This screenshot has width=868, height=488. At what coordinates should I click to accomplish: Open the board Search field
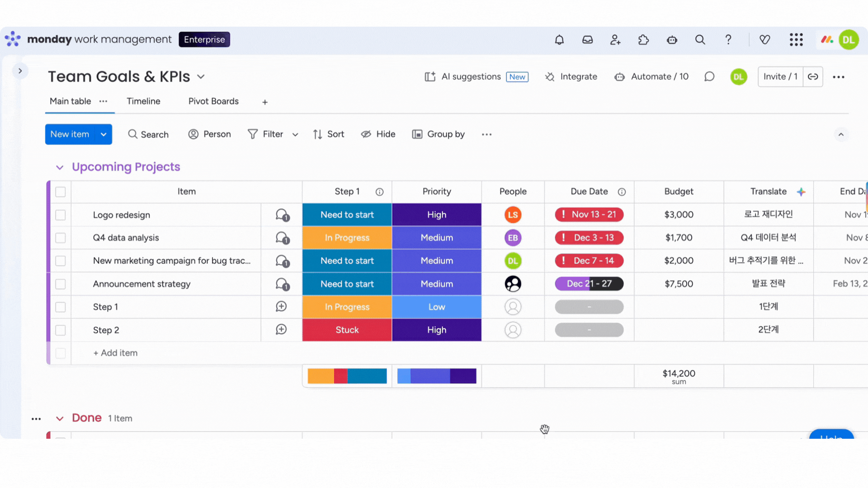click(148, 134)
